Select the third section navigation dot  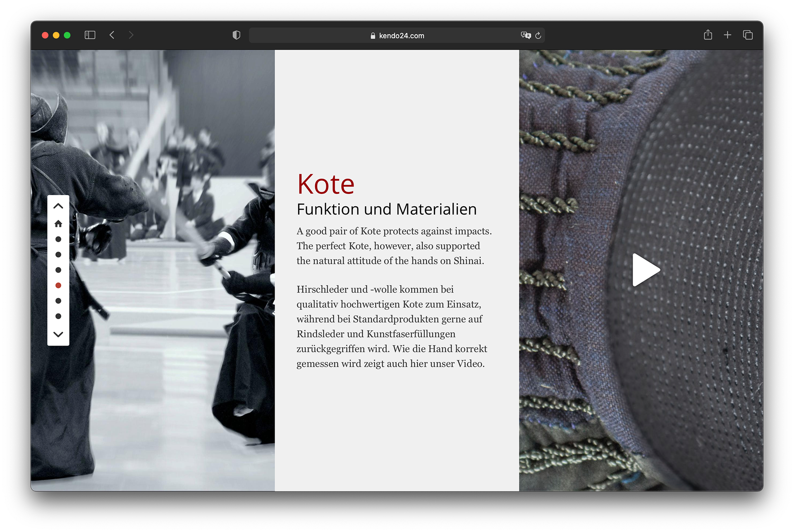58,270
